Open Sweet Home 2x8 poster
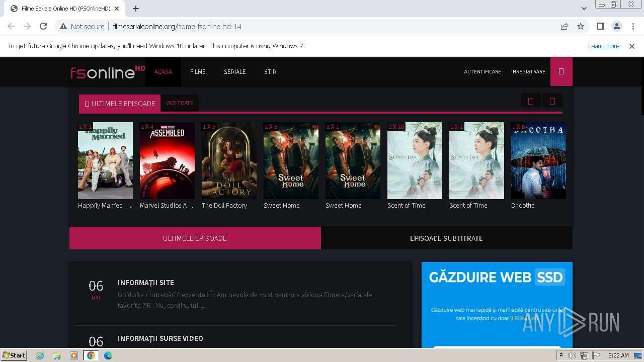This screenshot has height=362, width=644. pyautogui.click(x=291, y=160)
